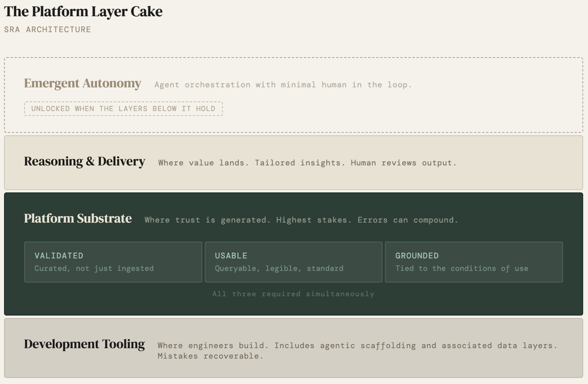Click the "Queryable, legible, standard" text

click(x=279, y=268)
